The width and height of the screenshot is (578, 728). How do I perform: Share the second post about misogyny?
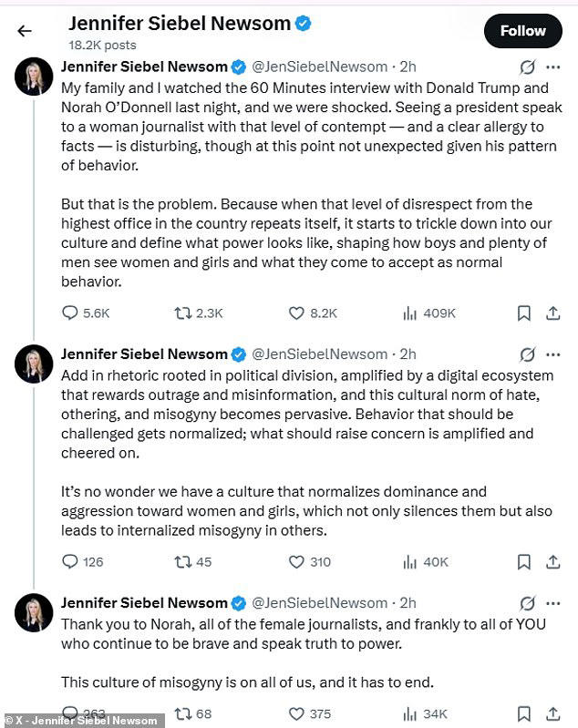tap(552, 561)
